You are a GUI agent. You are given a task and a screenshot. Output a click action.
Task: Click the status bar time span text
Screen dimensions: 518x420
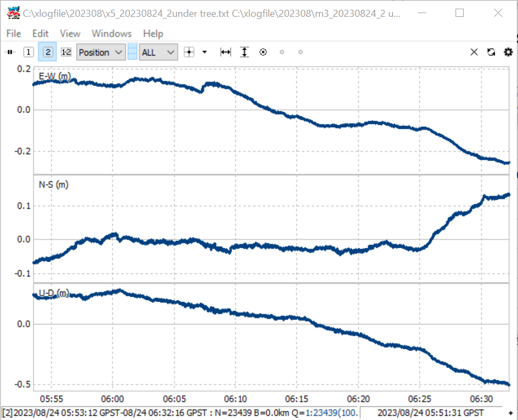pyautogui.click(x=180, y=413)
